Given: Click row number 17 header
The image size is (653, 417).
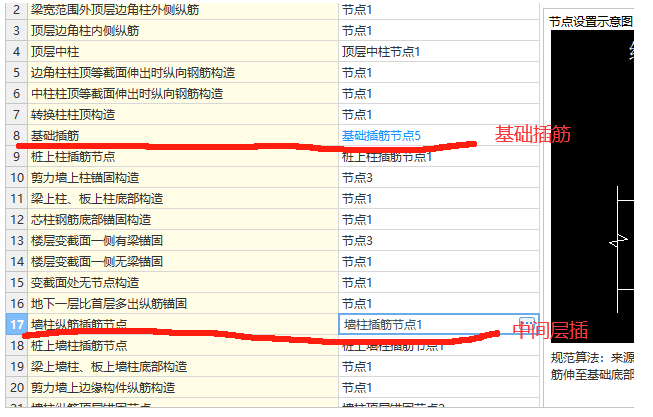Looking at the screenshot, I should [x=17, y=324].
